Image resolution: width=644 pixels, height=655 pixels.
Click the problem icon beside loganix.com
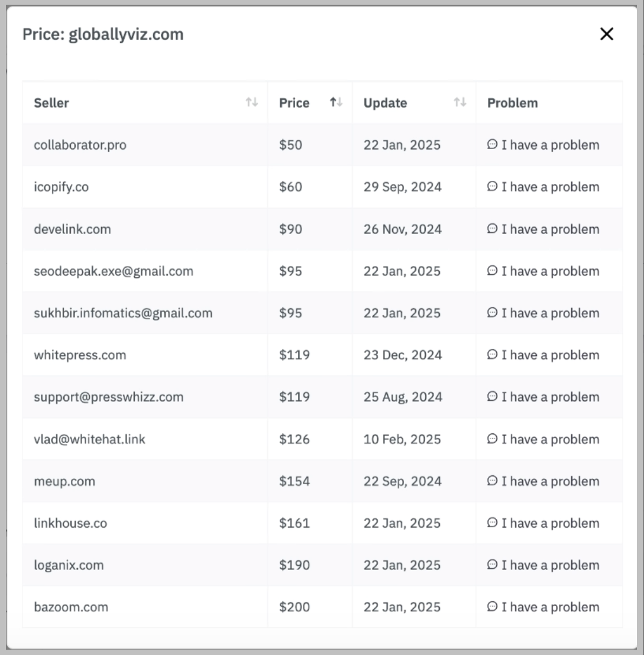click(491, 565)
